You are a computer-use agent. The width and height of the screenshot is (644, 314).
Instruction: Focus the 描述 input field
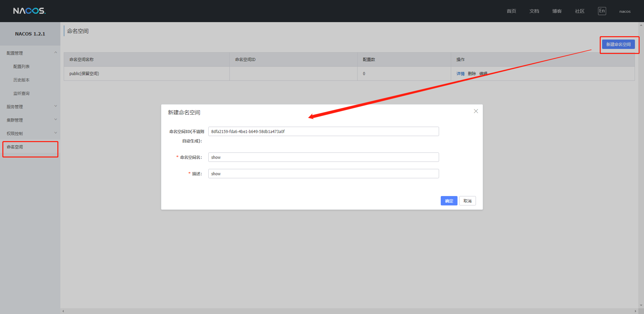coord(323,174)
